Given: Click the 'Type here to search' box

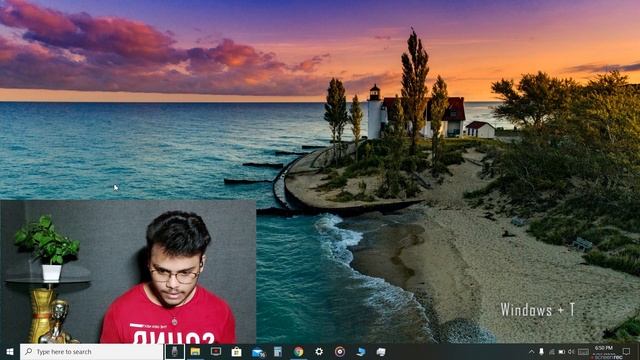Looking at the screenshot, I should tap(91, 351).
